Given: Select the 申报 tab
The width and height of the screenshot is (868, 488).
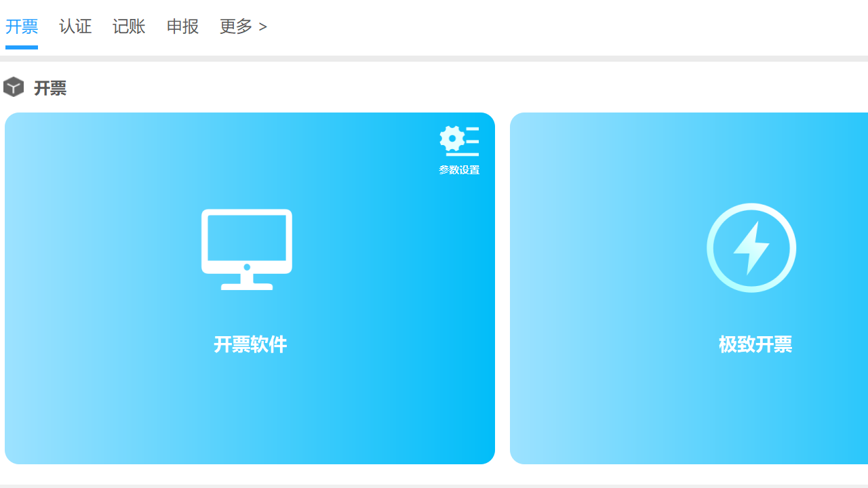Looking at the screenshot, I should click(x=182, y=26).
